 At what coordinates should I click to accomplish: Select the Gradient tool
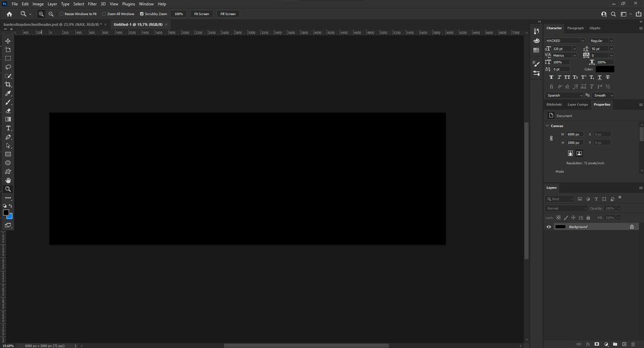8,119
